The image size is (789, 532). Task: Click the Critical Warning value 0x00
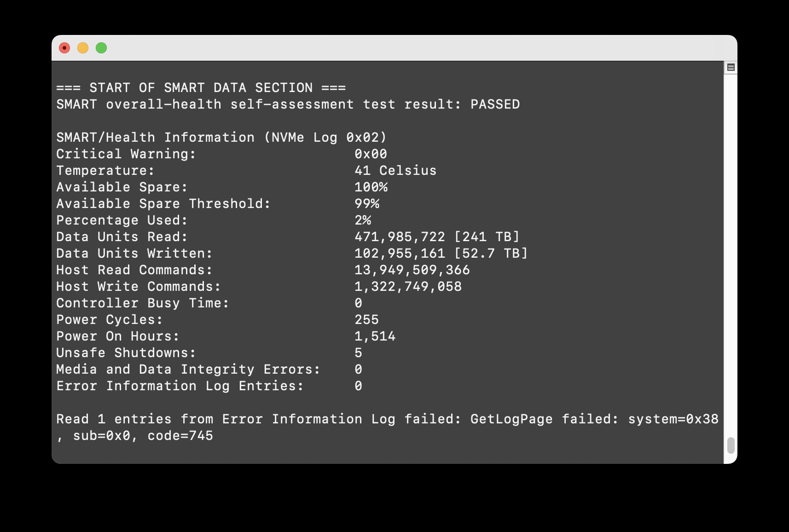tap(371, 154)
